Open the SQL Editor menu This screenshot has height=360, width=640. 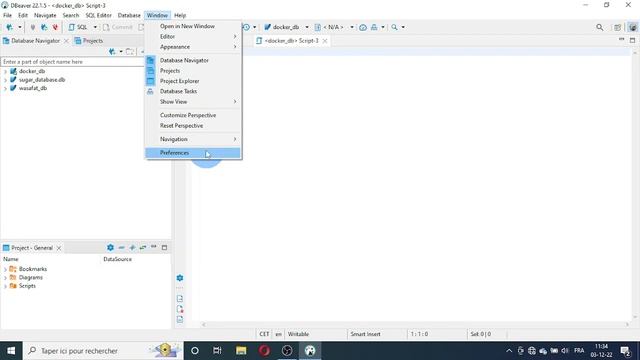98,15
